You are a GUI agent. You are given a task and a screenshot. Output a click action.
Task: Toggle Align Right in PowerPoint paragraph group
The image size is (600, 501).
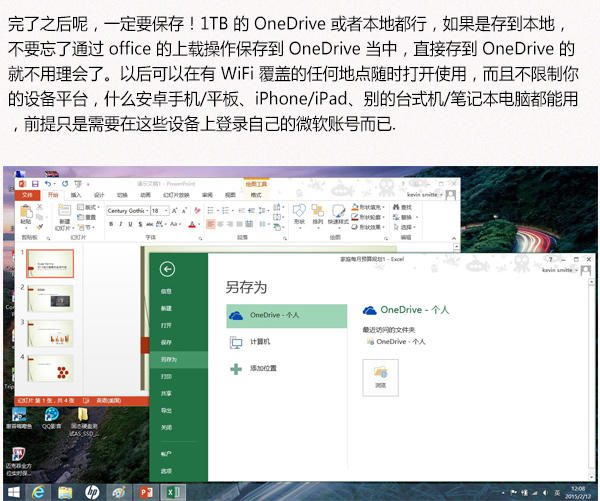230,224
